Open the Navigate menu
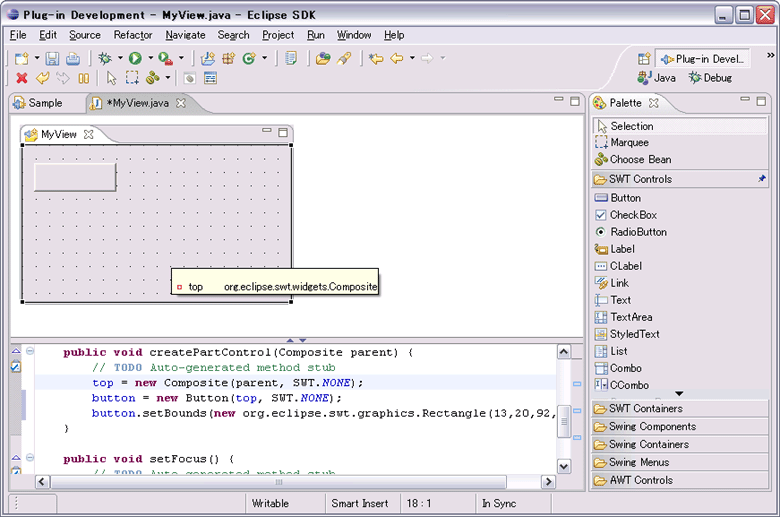Image resolution: width=780 pixels, height=517 pixels. [x=186, y=35]
